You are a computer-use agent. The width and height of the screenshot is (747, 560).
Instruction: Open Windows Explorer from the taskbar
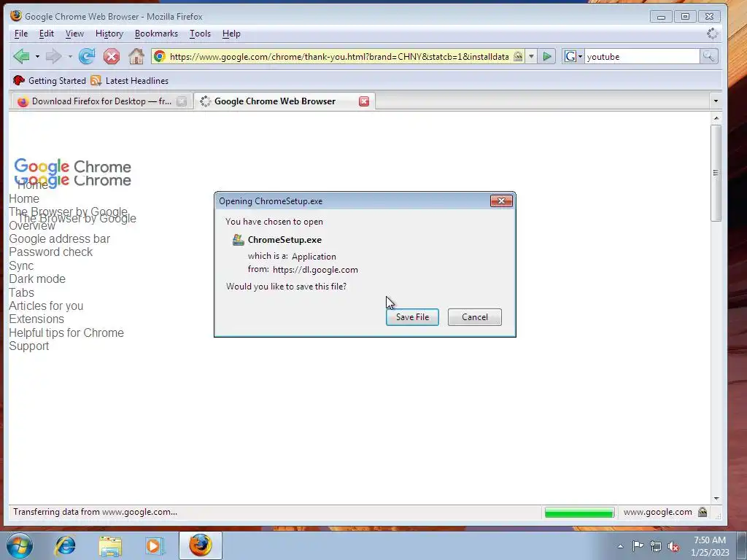[110, 545]
